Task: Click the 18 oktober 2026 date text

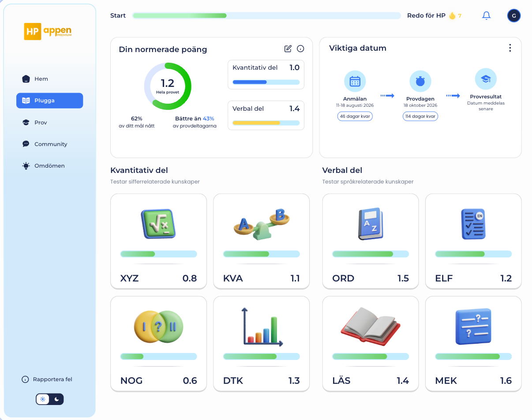Action: click(420, 105)
